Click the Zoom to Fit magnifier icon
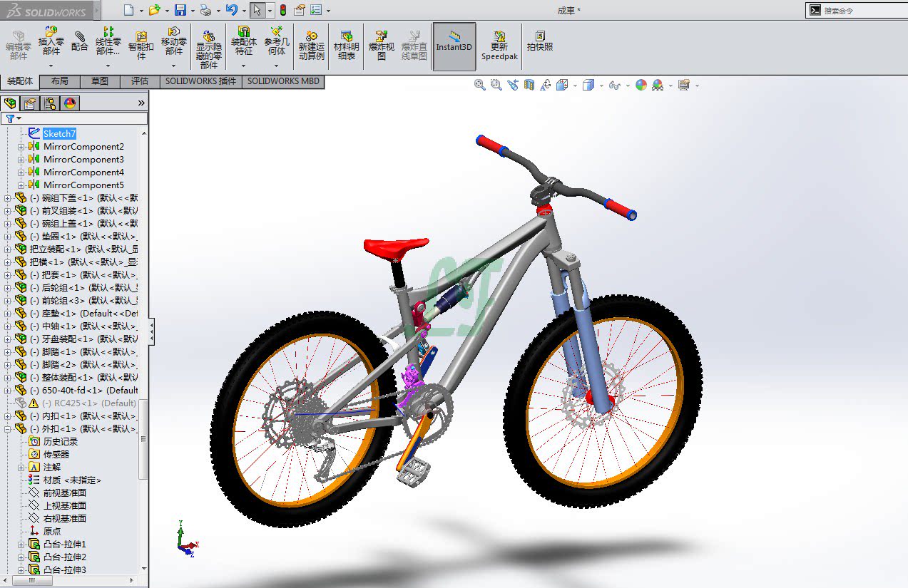Screen dimensions: 908x588 [x=480, y=85]
